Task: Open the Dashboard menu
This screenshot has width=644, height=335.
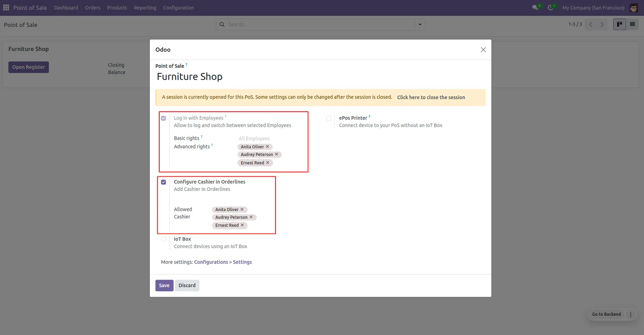Action: [66, 8]
